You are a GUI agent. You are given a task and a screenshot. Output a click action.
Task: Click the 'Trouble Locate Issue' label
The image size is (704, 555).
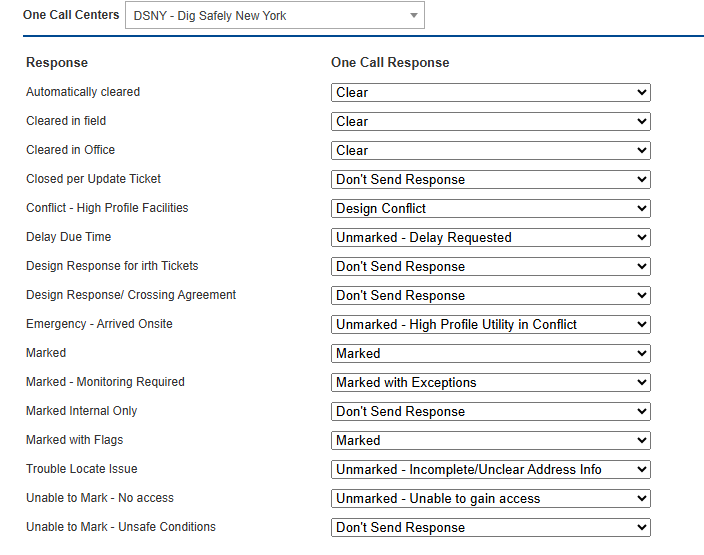82,469
